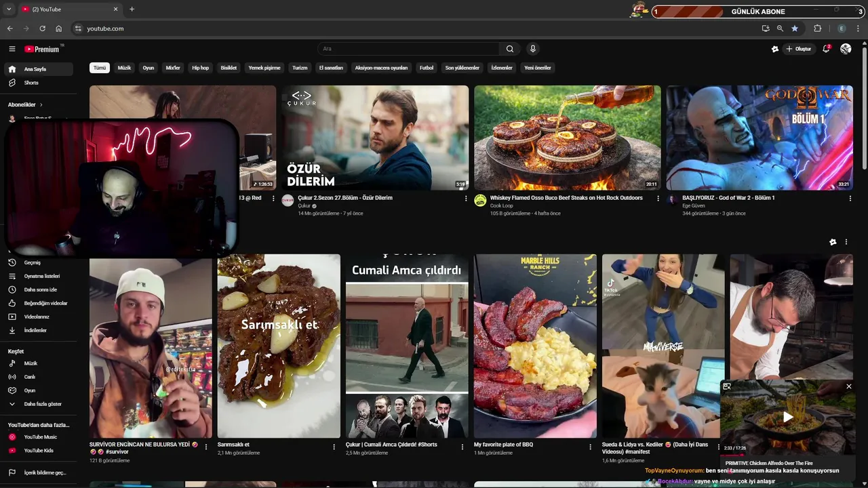The height and width of the screenshot is (488, 868).
Task: Expand Daha fazla göster in sidebar
Action: tap(39, 404)
